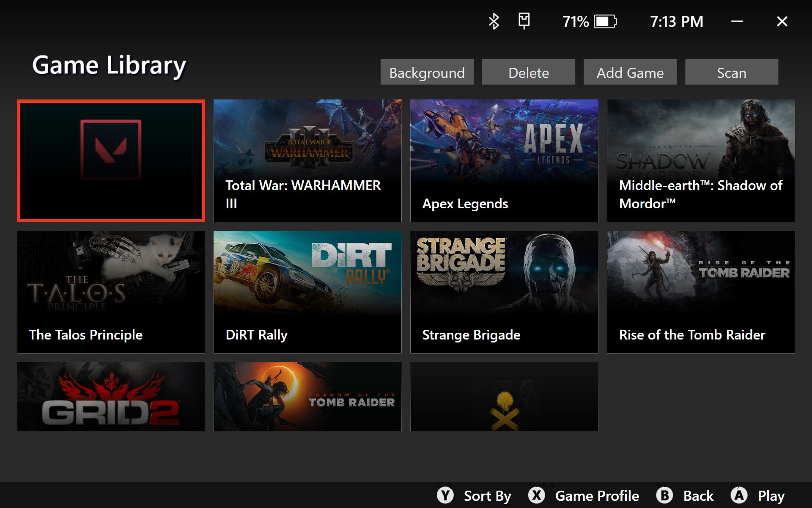Pick Rise of the Tomb Raider tile
Image resolution: width=812 pixels, height=508 pixels.
pos(701,292)
